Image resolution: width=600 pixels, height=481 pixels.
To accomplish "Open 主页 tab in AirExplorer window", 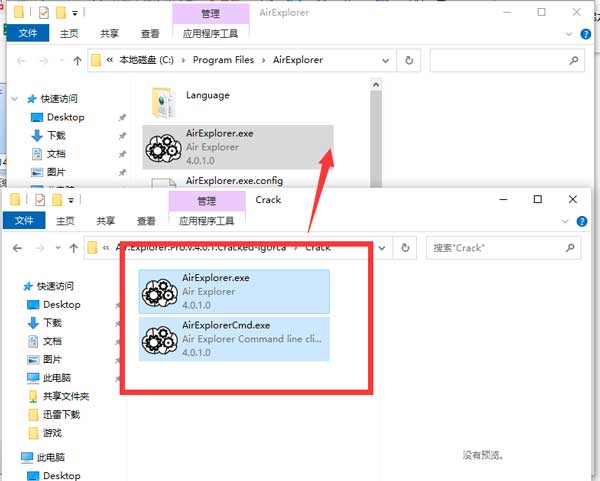I will (69, 34).
